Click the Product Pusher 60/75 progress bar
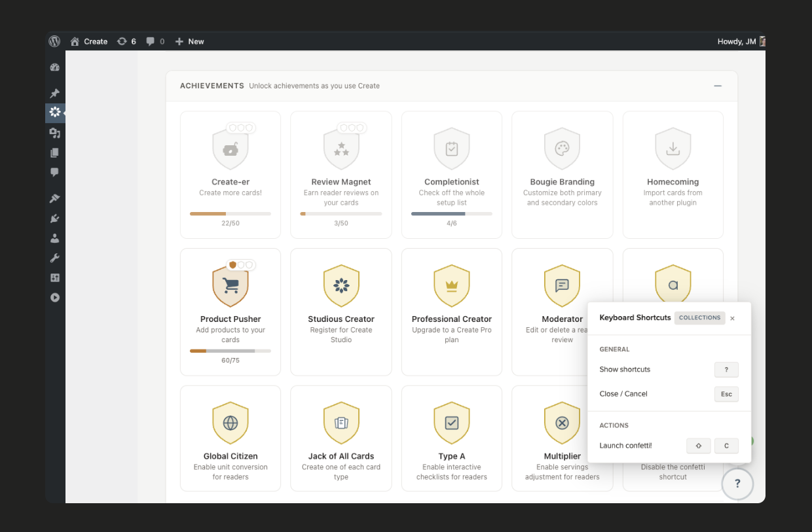The image size is (812, 532). point(230,351)
